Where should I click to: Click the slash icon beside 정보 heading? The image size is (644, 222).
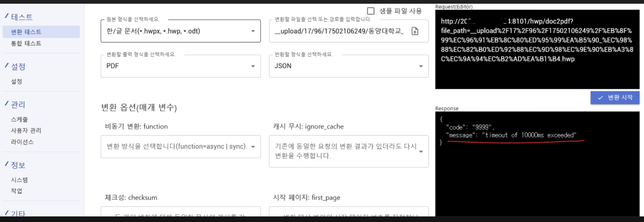(7, 164)
